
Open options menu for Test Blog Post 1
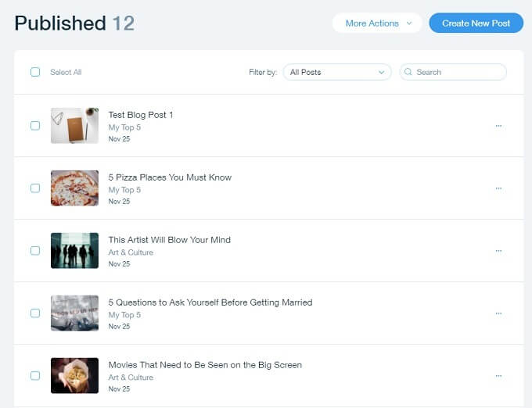point(498,126)
